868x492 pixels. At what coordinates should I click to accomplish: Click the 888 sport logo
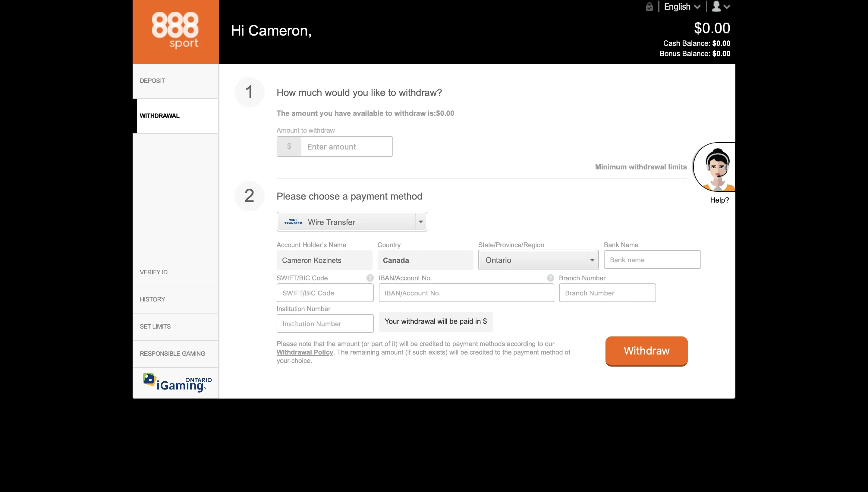(175, 31)
